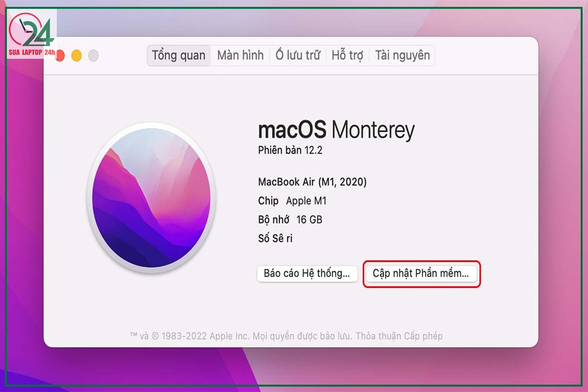Close window using the red button
Image resolution: width=588 pixels, height=392 pixels.
60,56
